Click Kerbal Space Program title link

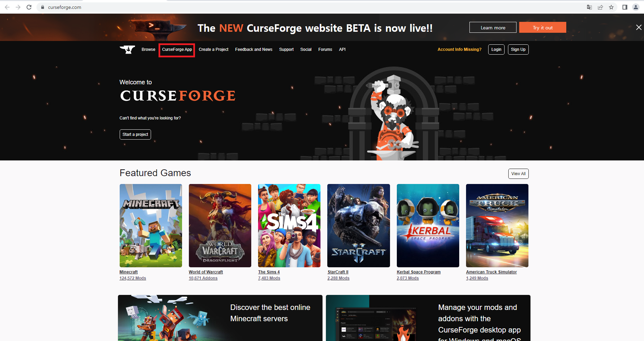(x=419, y=272)
